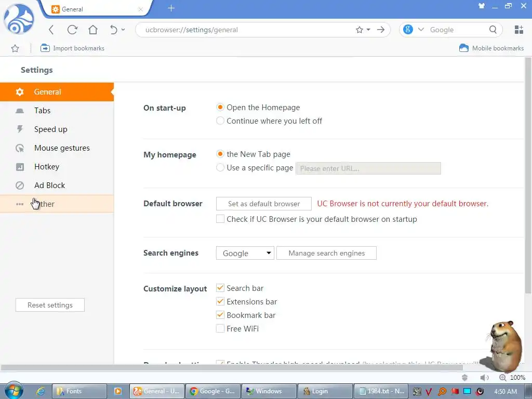Screen dimensions: 532x399
Task: Open Mobile bookmarks
Action: (x=491, y=48)
